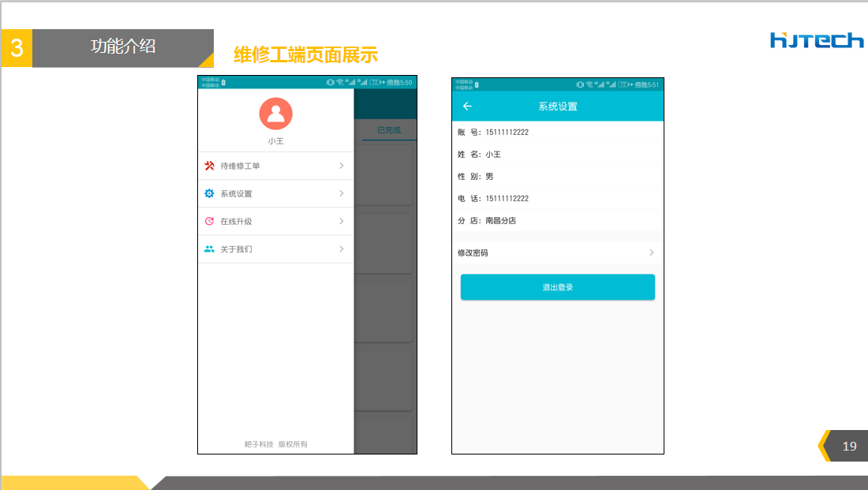Click the About Us people icon
The height and width of the screenshot is (490, 868).
click(x=209, y=249)
